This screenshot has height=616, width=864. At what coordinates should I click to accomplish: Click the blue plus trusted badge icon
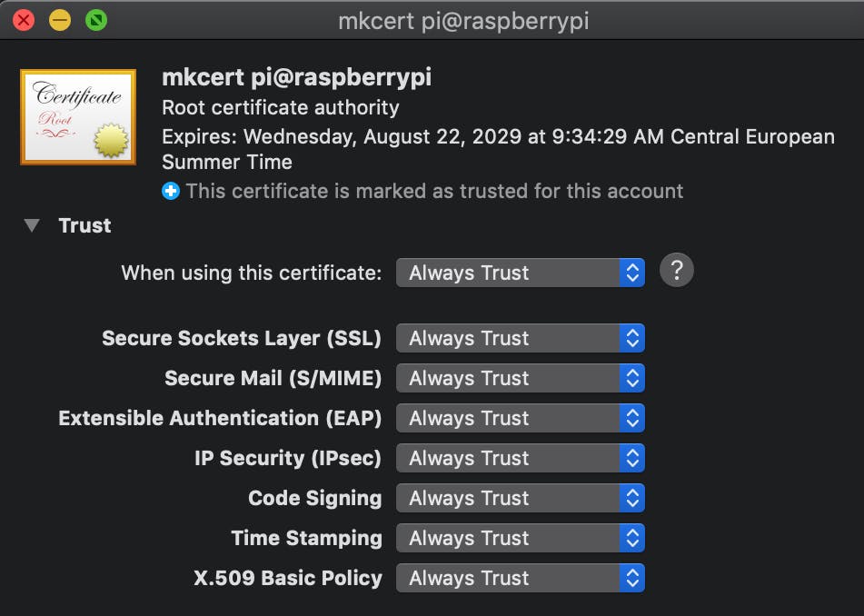(171, 192)
